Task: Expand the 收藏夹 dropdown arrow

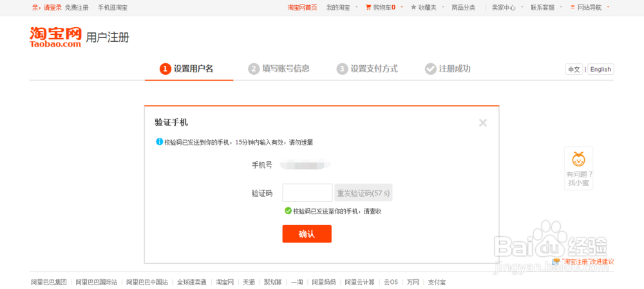Action: click(442, 7)
